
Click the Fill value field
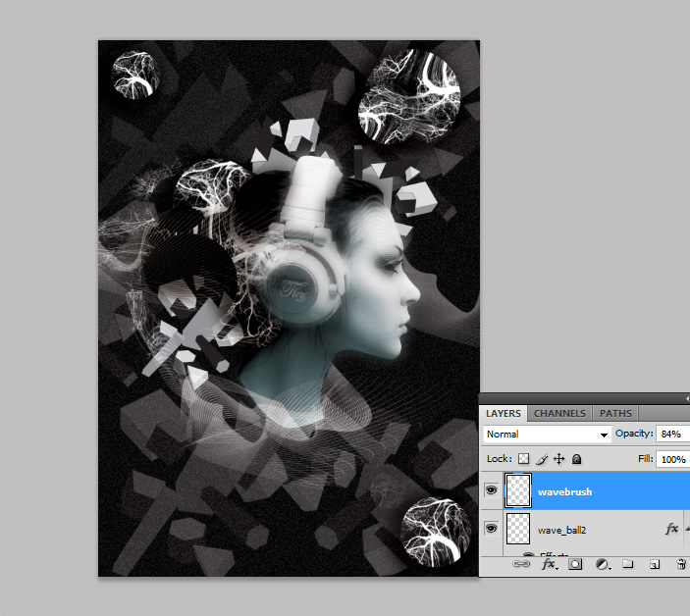coord(673,458)
